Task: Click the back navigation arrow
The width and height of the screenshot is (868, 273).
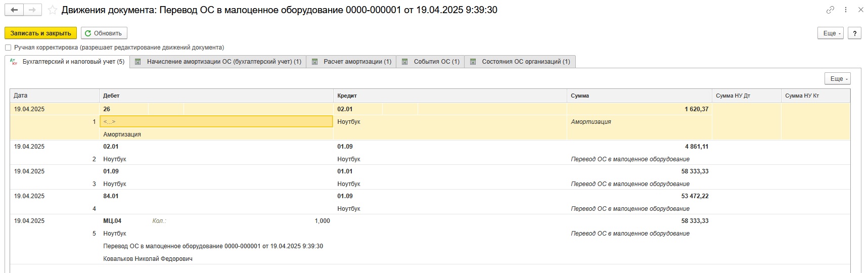Action: coord(14,10)
